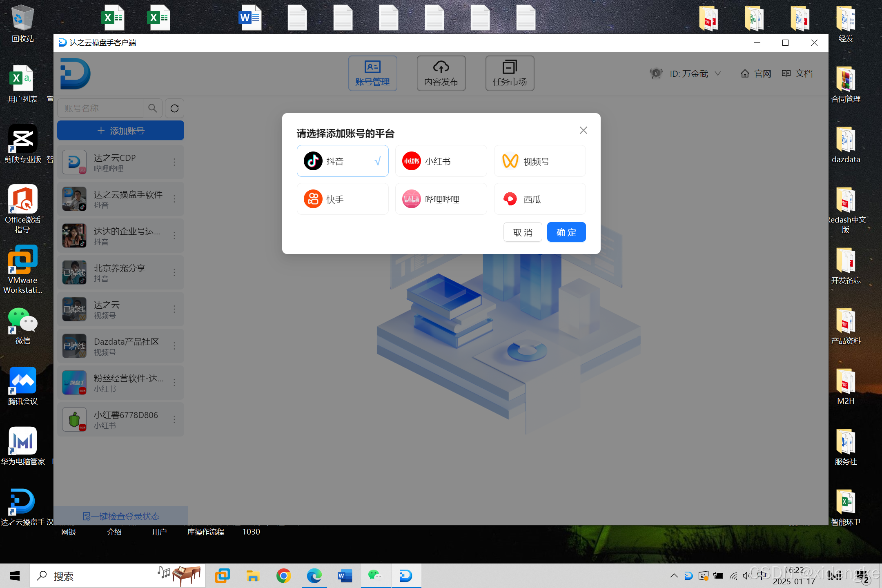Viewport: 882px width, 588px height.
Task: Open 官网 via the home icon
Action: 755,73
